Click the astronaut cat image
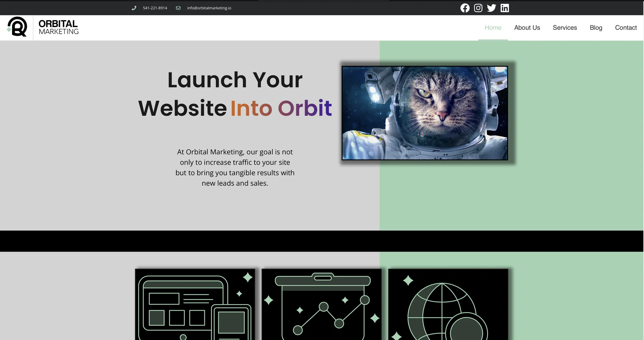644x340 pixels. click(425, 113)
